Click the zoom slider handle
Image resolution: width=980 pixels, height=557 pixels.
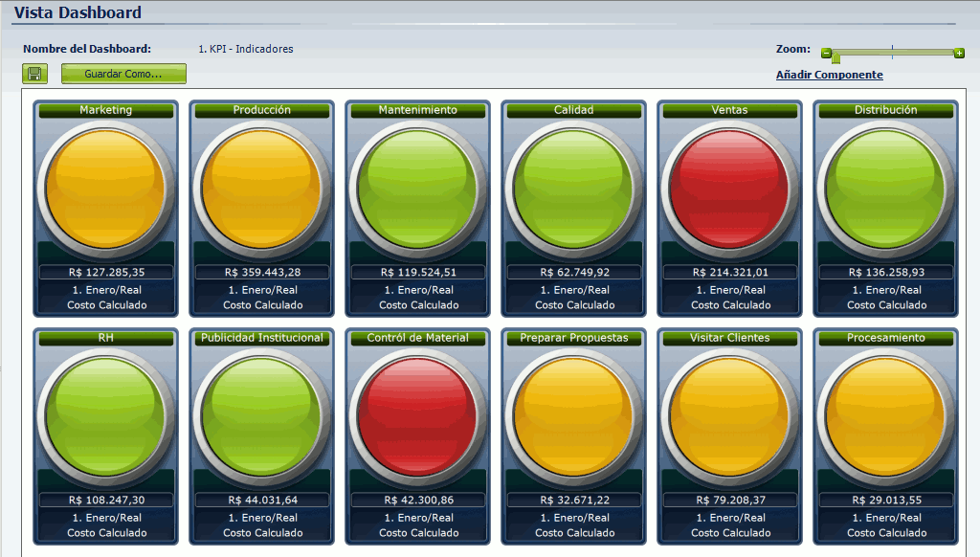click(835, 58)
